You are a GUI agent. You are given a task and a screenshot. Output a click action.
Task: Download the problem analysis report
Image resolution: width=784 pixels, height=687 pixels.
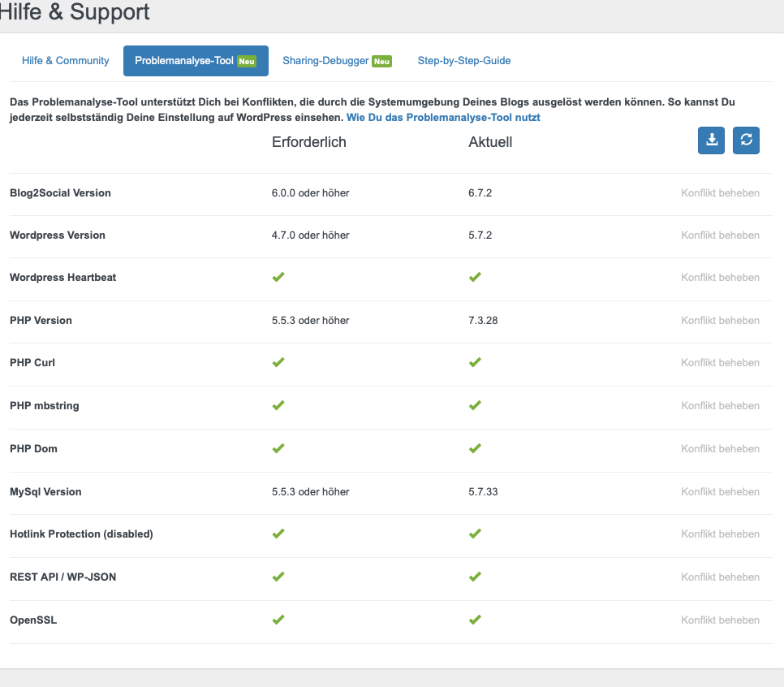click(x=711, y=140)
